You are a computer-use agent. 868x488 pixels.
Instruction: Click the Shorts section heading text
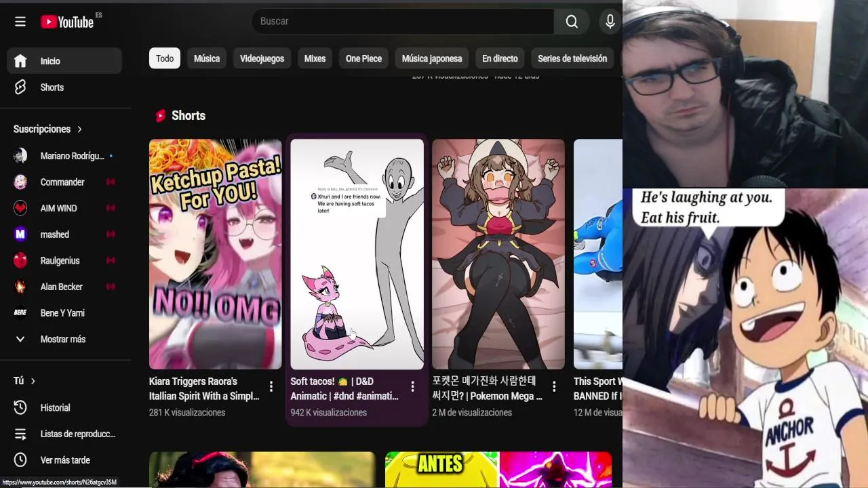189,116
